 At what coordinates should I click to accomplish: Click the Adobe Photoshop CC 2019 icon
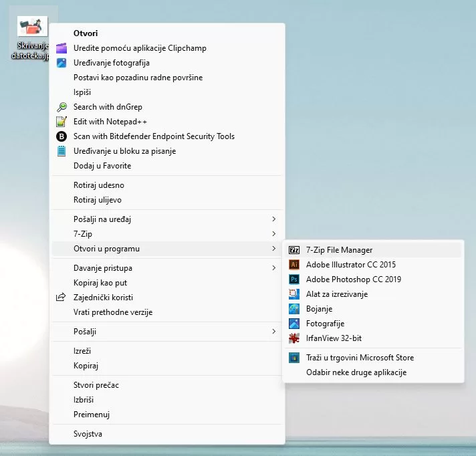pos(294,279)
